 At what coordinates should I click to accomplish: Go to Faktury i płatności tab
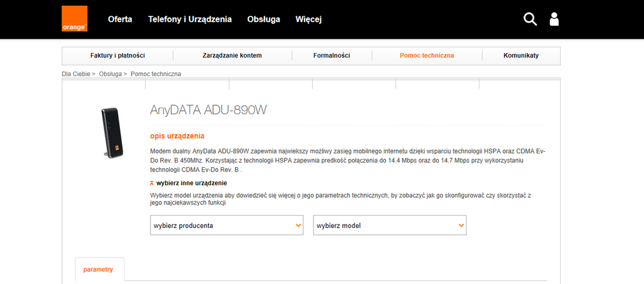click(117, 56)
